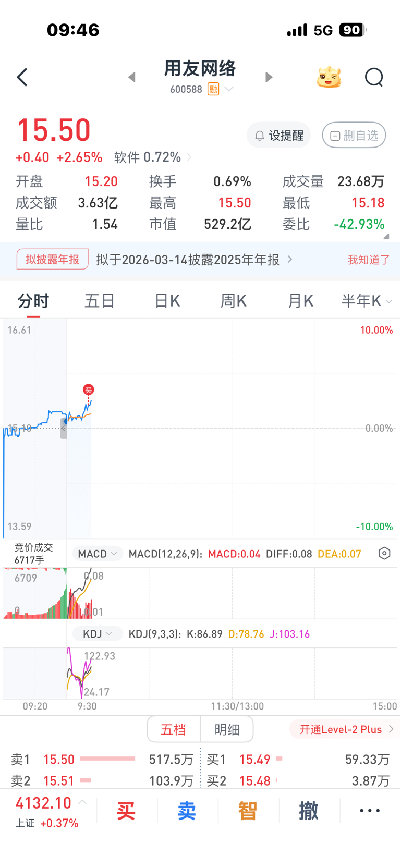Switch to the 月K tab
Viewport: 401px width, 868px height.
point(300,301)
